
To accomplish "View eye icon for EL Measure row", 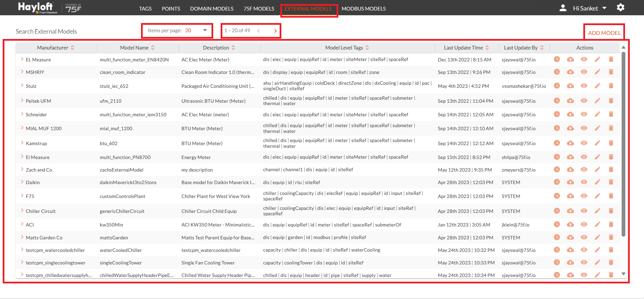I will (x=584, y=59).
